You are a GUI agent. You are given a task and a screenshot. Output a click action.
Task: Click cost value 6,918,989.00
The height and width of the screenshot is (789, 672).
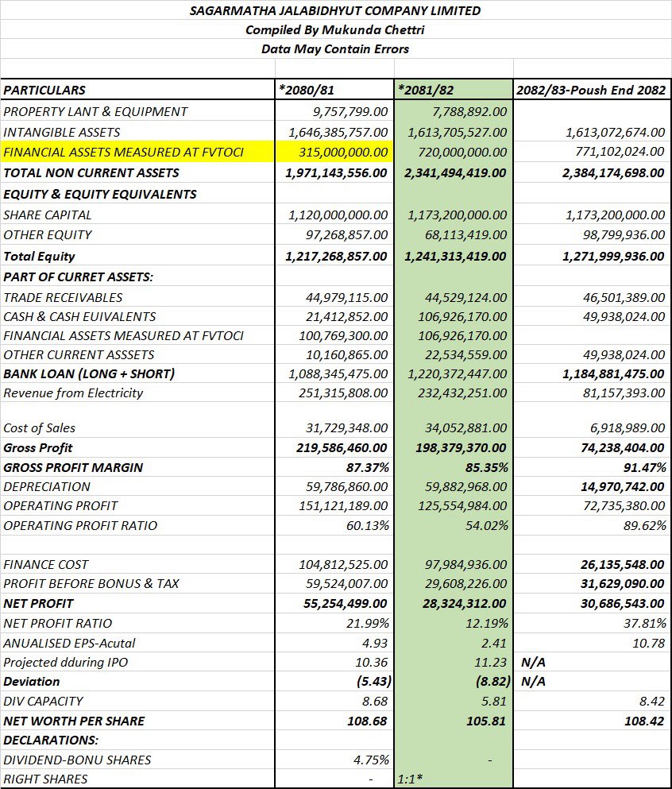pyautogui.click(x=628, y=428)
